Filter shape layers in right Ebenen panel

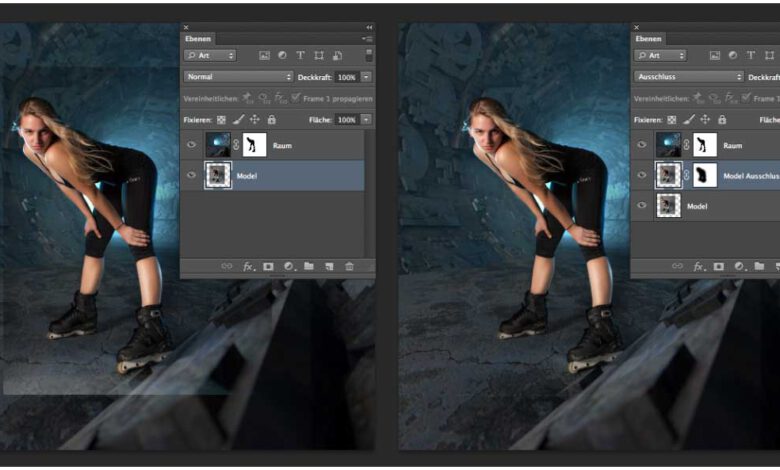point(769,55)
